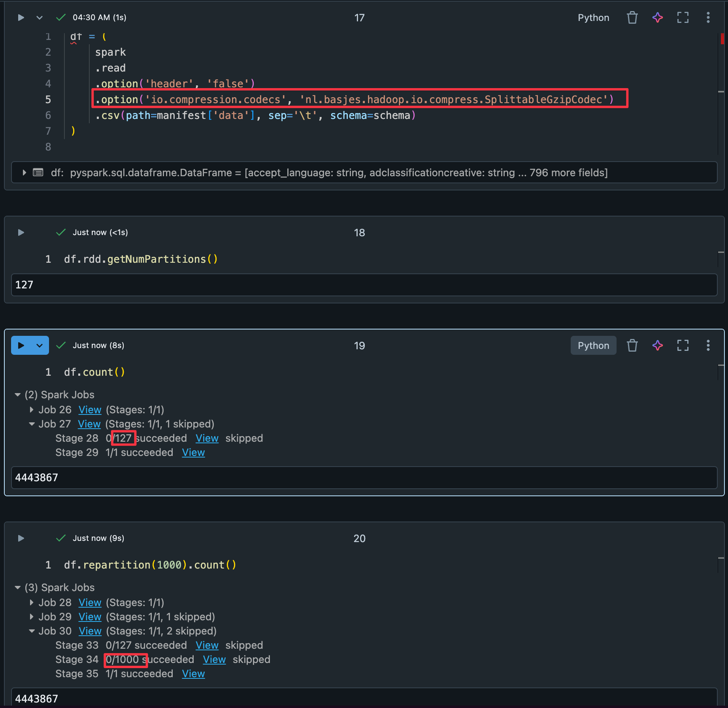Collapse Job 30 stage list
This screenshot has width=728, height=708.
coord(32,631)
